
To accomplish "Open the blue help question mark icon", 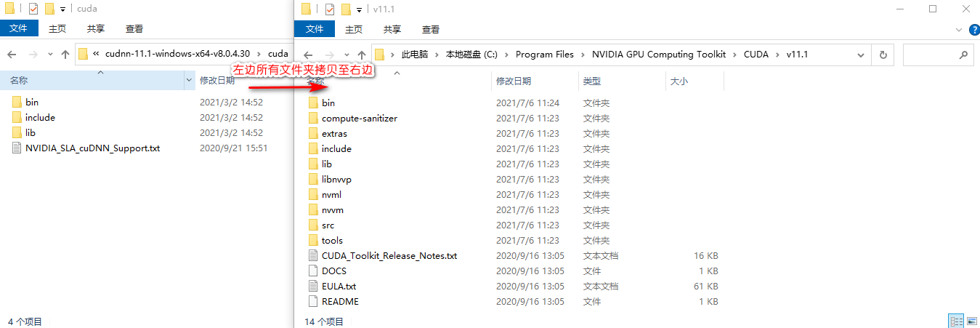I will click(972, 29).
